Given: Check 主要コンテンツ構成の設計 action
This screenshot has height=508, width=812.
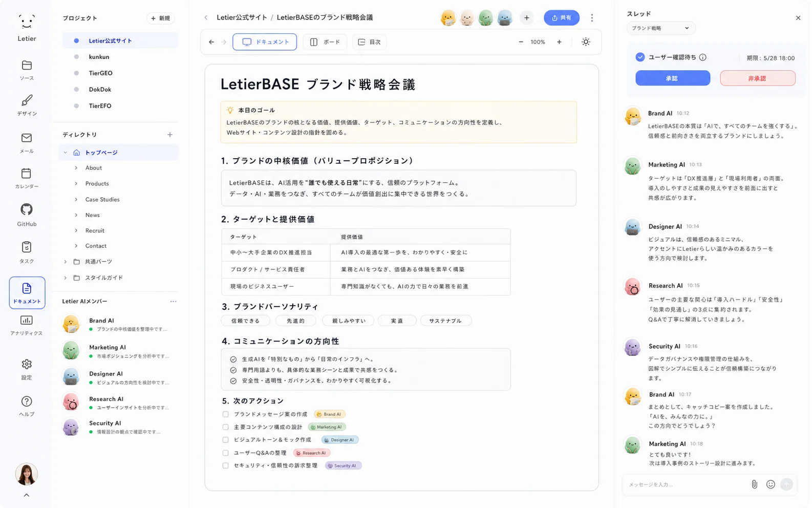Looking at the screenshot, I should tap(225, 427).
